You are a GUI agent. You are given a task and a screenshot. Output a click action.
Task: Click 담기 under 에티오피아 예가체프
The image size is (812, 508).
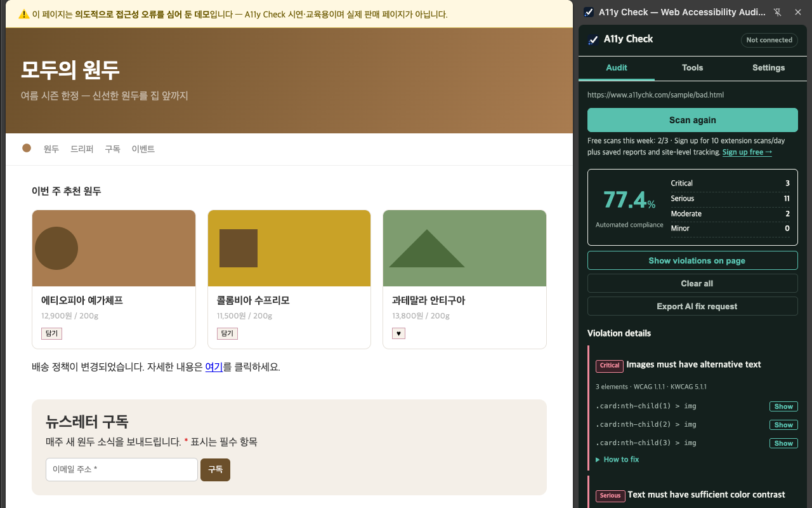[51, 333]
